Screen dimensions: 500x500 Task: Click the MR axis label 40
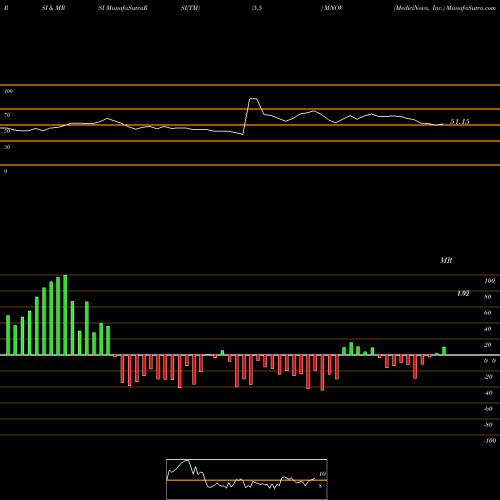click(x=488, y=329)
